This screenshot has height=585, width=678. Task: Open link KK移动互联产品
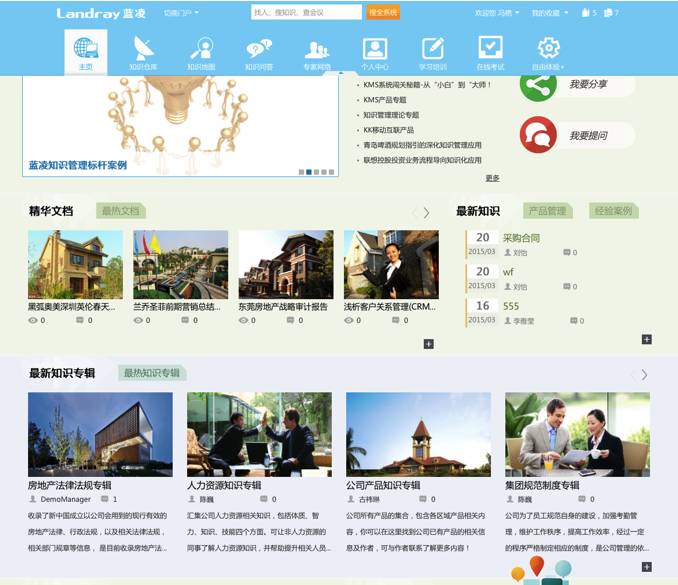point(388,130)
